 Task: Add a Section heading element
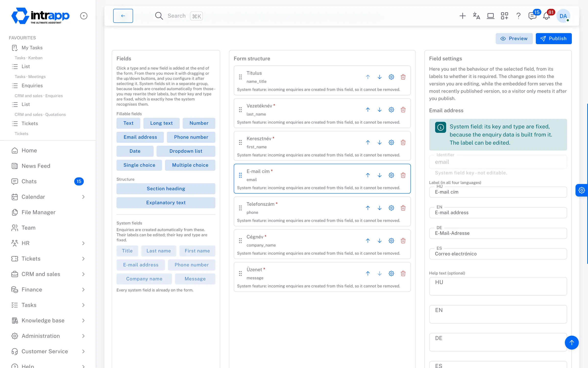point(166,189)
